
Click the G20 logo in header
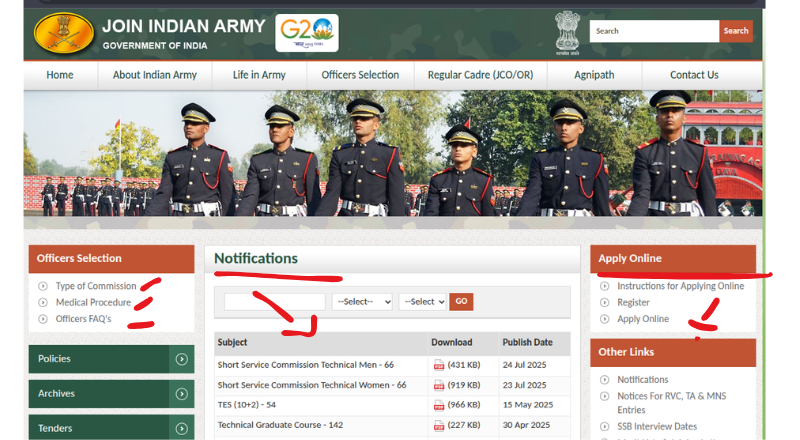(x=307, y=32)
